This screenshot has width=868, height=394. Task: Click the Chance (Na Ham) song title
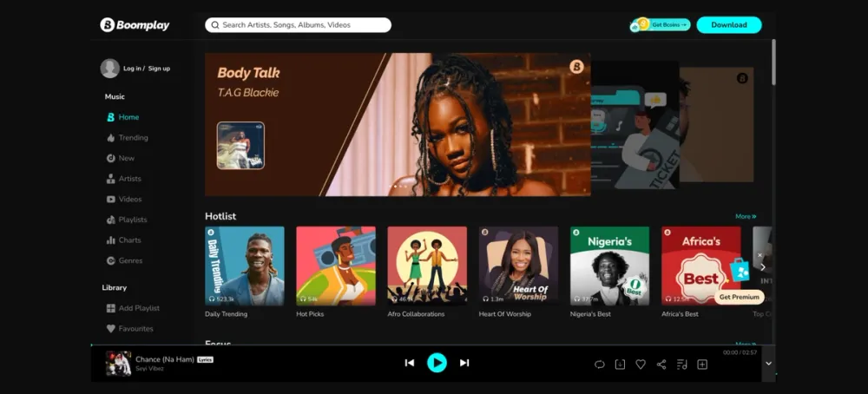tap(165, 359)
